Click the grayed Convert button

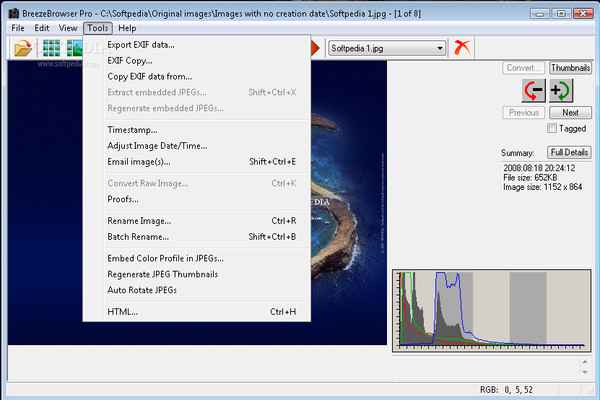click(x=523, y=68)
